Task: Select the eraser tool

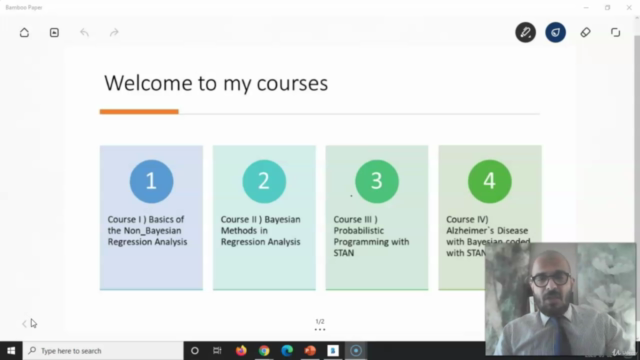Action: pos(585,32)
